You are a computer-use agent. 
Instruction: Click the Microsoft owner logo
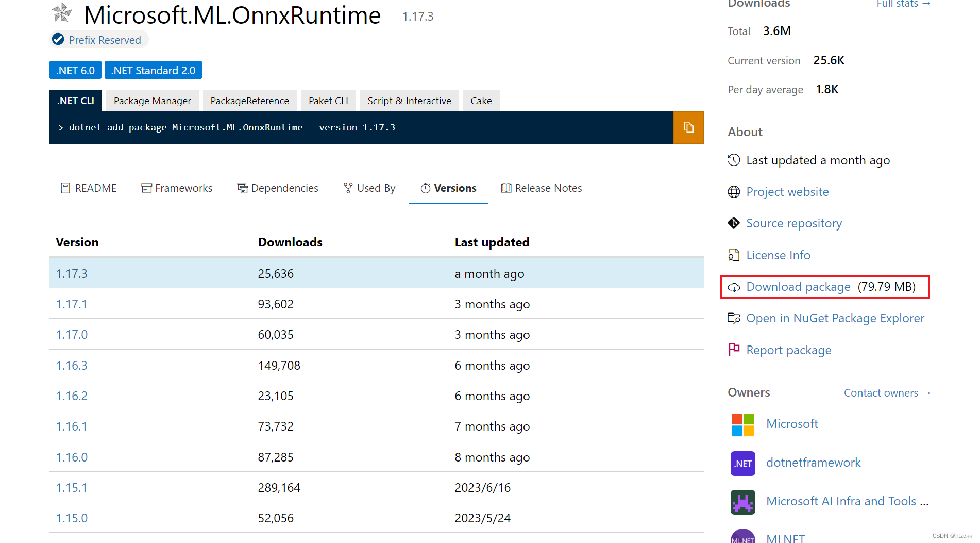pos(742,424)
